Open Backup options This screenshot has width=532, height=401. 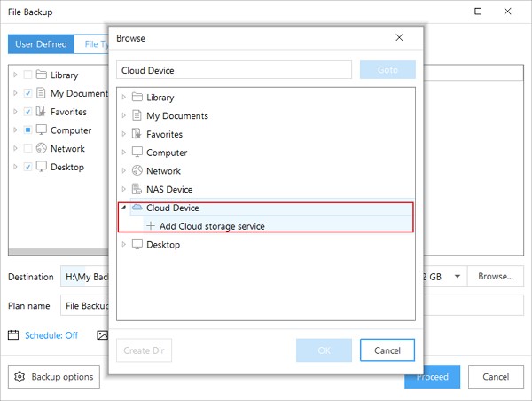click(54, 376)
